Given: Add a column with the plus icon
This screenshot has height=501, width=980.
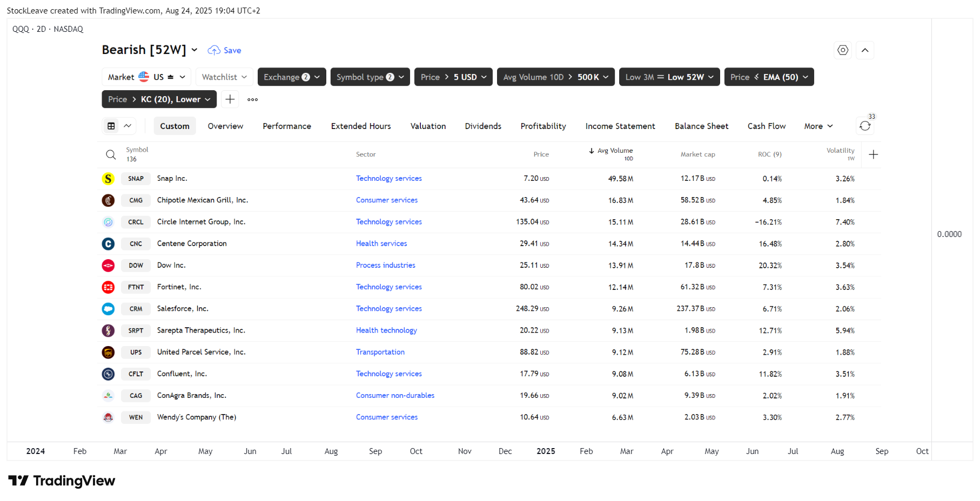Looking at the screenshot, I should click(874, 154).
